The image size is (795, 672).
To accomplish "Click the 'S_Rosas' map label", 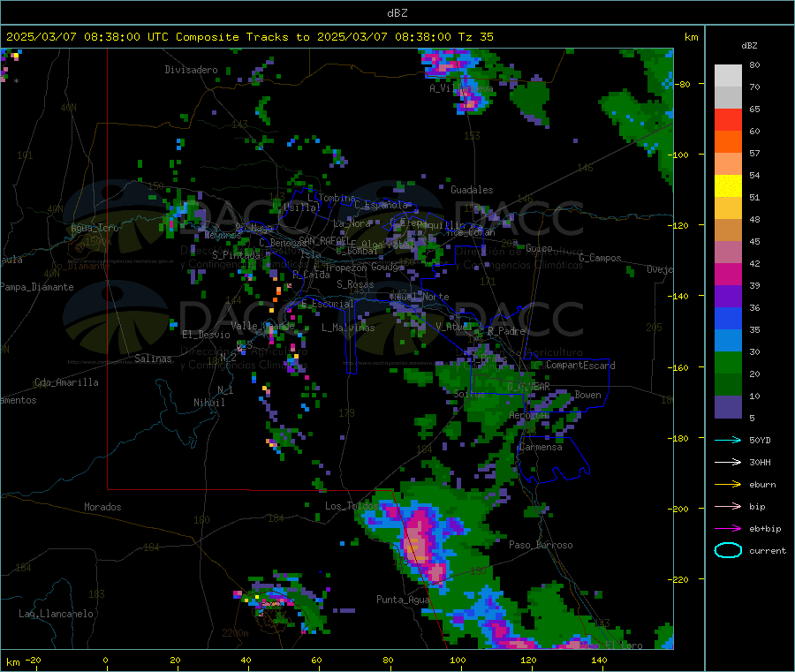I will (355, 284).
